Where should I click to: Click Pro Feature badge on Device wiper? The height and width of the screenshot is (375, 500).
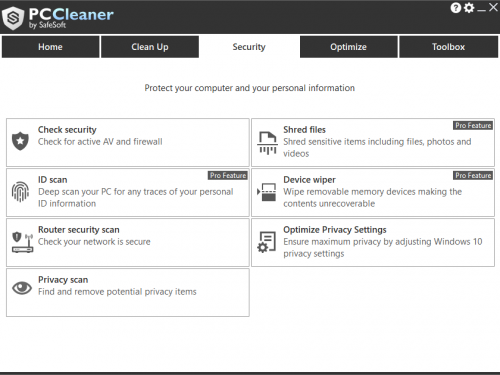click(473, 175)
